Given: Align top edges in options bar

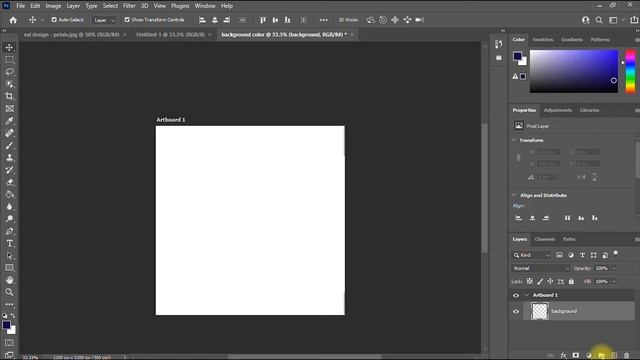Looking at the screenshot, I should click(263, 20).
